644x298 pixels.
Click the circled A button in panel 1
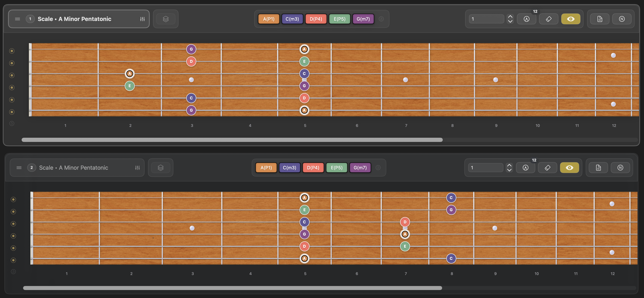pos(526,19)
